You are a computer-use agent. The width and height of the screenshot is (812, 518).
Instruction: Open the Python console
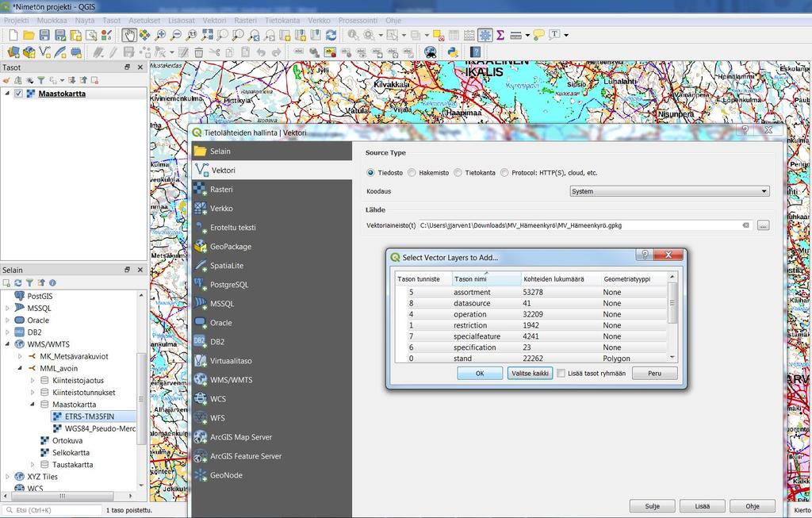click(453, 52)
